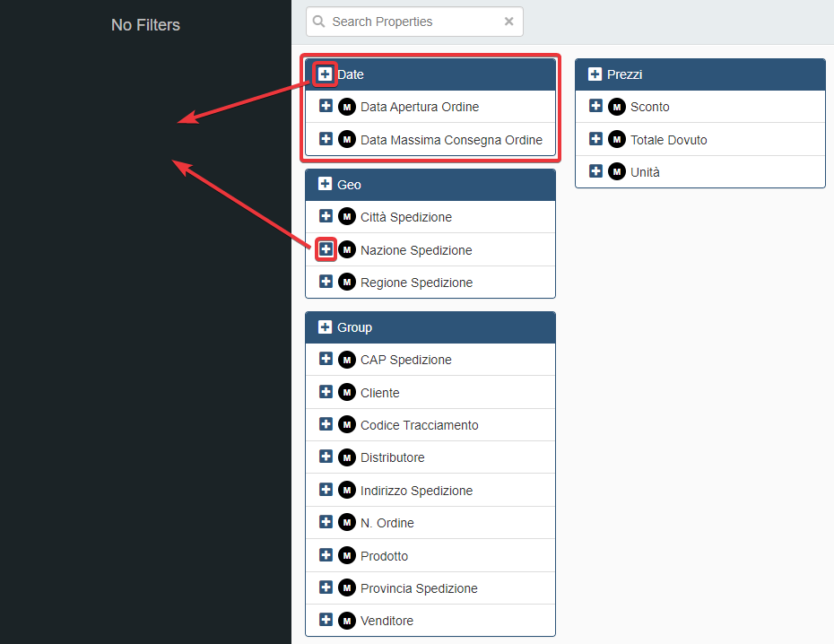Add the Cliente property with plus icon
The image size is (834, 644).
[x=326, y=392]
